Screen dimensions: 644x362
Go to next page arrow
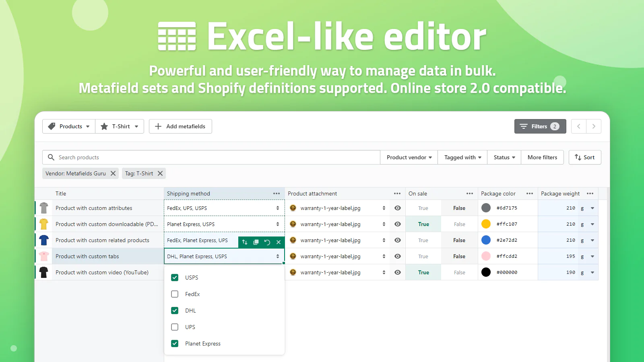594,126
